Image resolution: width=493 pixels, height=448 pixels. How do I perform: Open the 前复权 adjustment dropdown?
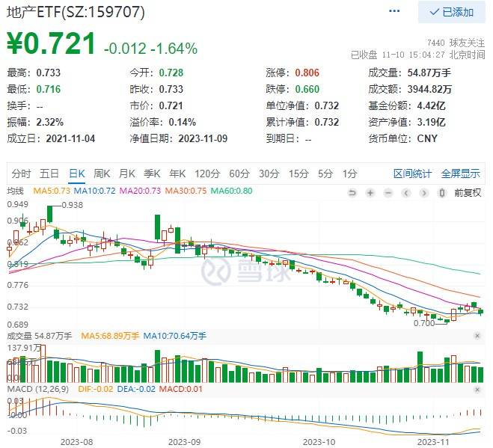coord(467,192)
